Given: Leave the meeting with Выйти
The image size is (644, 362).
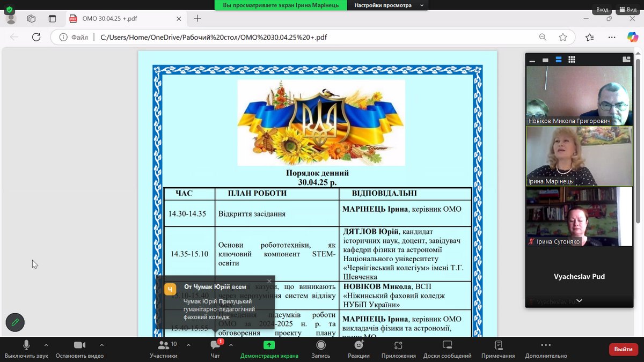Looking at the screenshot, I should point(624,349).
